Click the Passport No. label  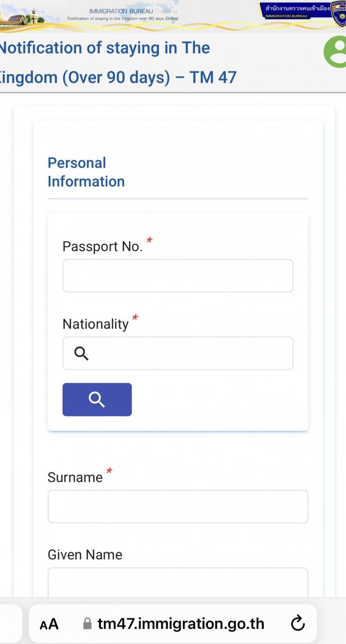tap(103, 247)
